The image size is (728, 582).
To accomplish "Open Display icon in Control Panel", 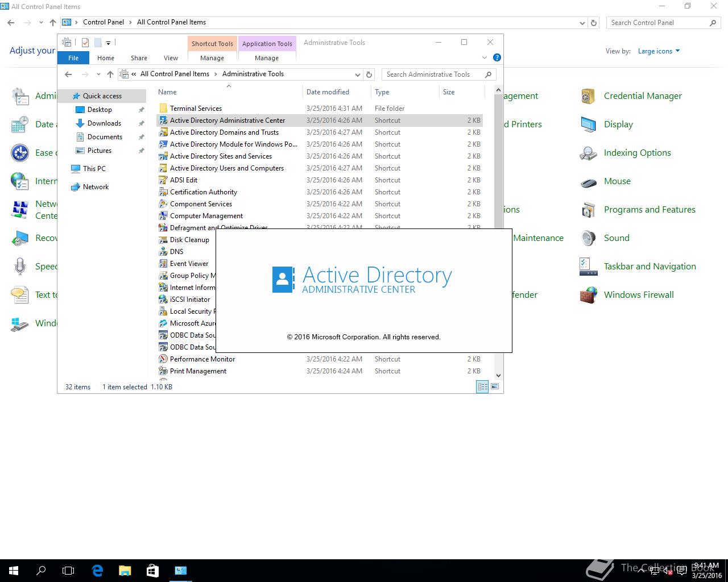I will coord(588,124).
